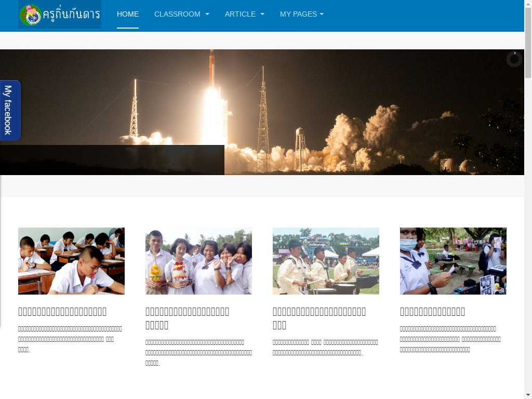
Task: Click the ครูถิ่นกันดาร site logo
Action: 60,14
